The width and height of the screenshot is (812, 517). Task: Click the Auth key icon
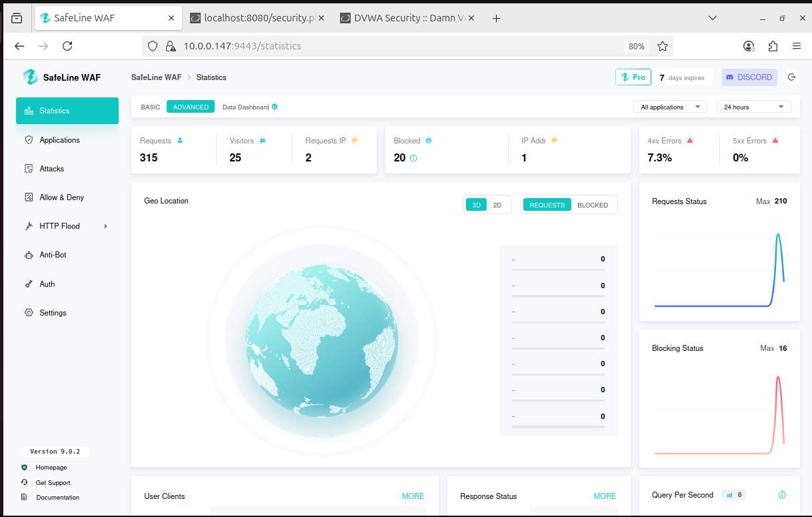click(29, 284)
